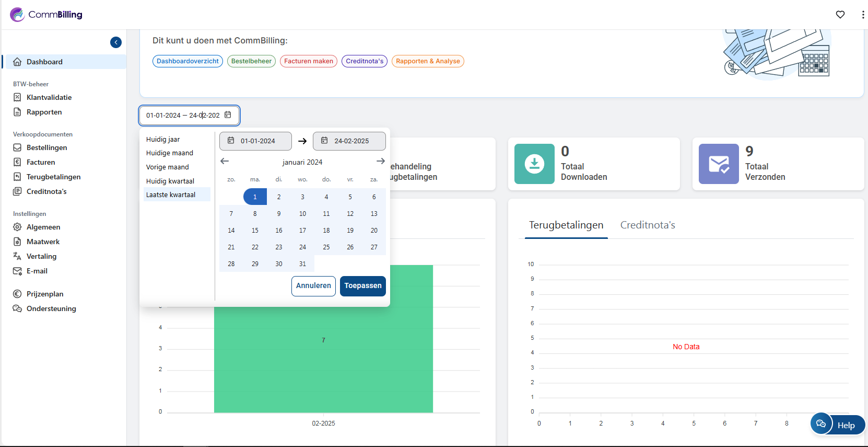Screen dimensions: 868x447
Task: Collapse the sidebar with the chevron button
Action: 116,42
